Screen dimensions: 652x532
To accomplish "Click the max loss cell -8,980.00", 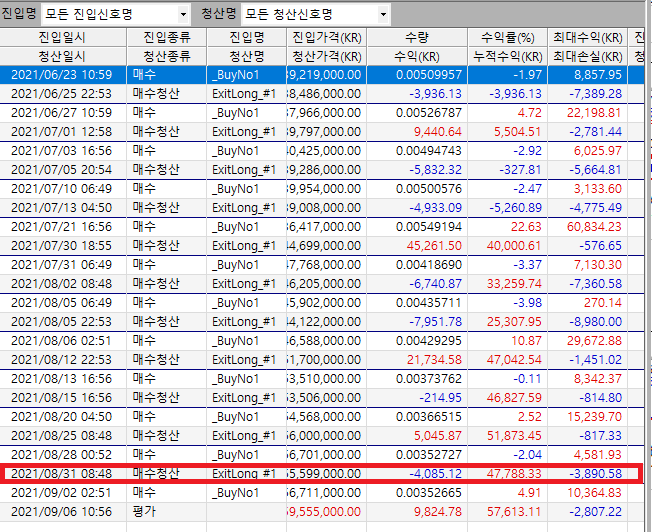I will click(x=592, y=321).
